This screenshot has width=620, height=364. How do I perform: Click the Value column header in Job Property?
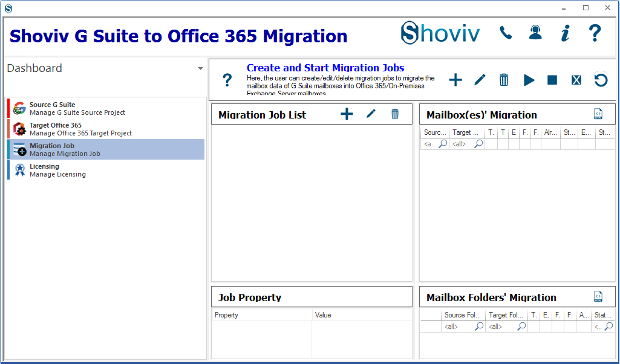pos(362,315)
